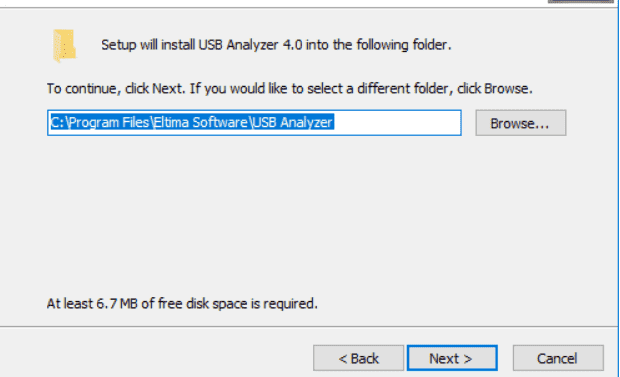620x377 pixels.
Task: Click the 'C:' drive letter in path
Action: tap(57, 123)
